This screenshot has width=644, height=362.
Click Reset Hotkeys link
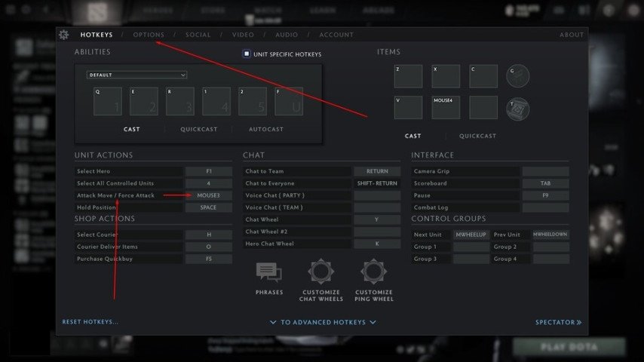[x=90, y=322]
